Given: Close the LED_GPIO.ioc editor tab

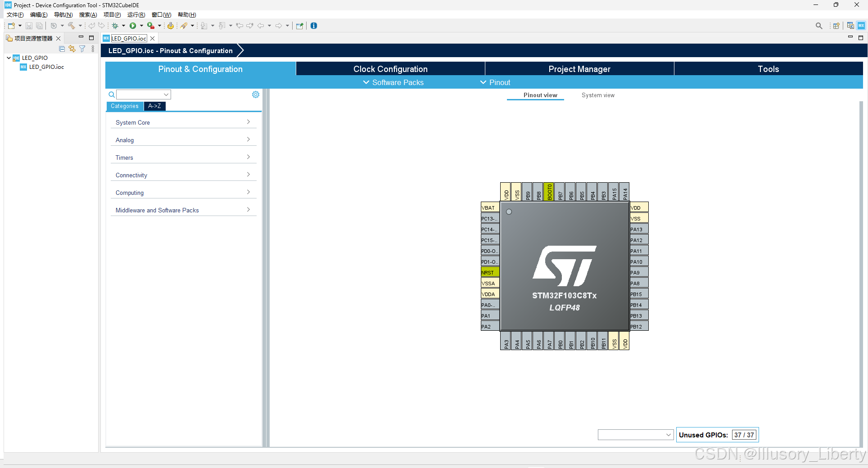Looking at the screenshot, I should point(153,38).
